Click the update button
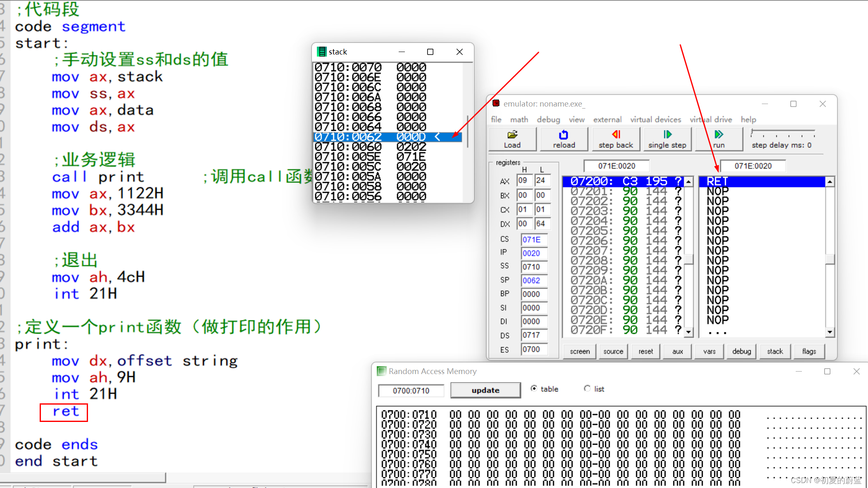Viewport: 868px width, 488px height. 485,390
